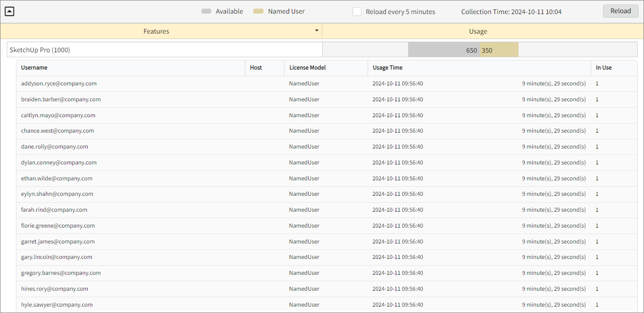Click NamedUser in gregory.barnes row
Image resolution: width=644 pixels, height=313 pixels.
click(x=304, y=273)
